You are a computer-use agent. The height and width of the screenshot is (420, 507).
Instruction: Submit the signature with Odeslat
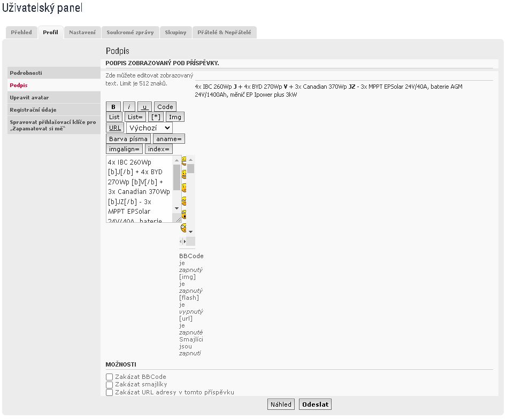(x=315, y=404)
